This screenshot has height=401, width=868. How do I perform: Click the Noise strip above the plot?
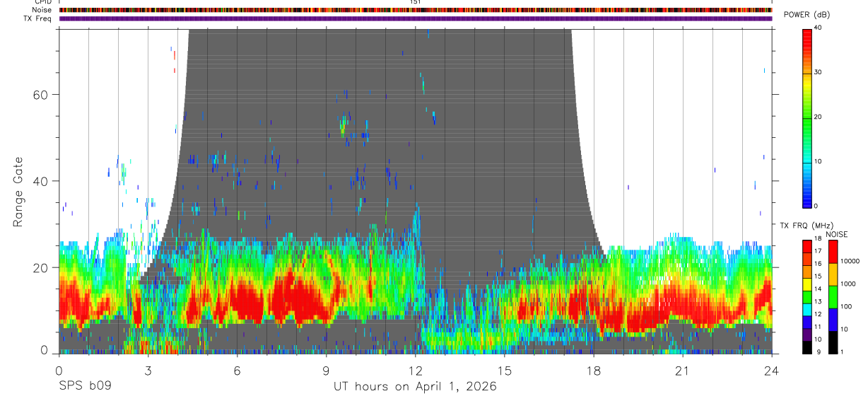[416, 10]
